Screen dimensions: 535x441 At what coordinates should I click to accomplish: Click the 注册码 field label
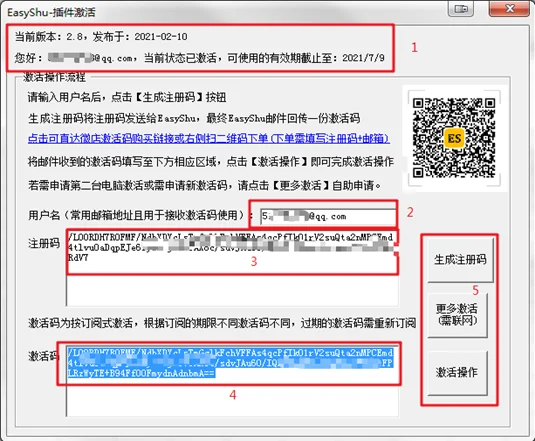(x=44, y=244)
